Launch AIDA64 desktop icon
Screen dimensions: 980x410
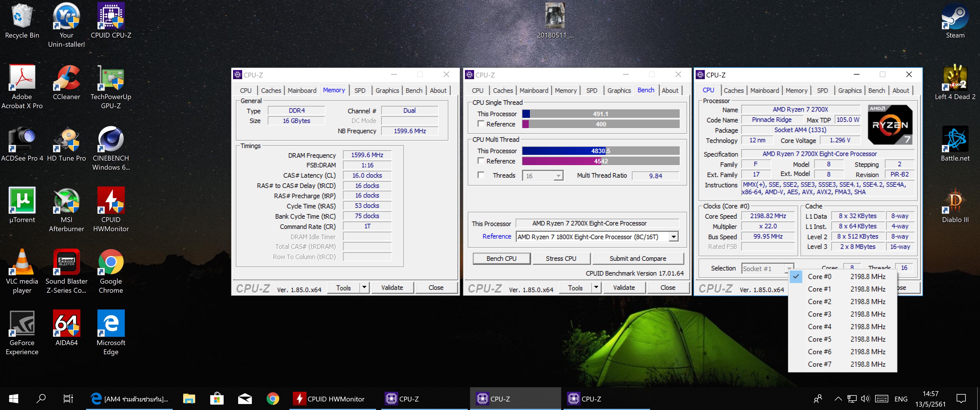coord(67,328)
